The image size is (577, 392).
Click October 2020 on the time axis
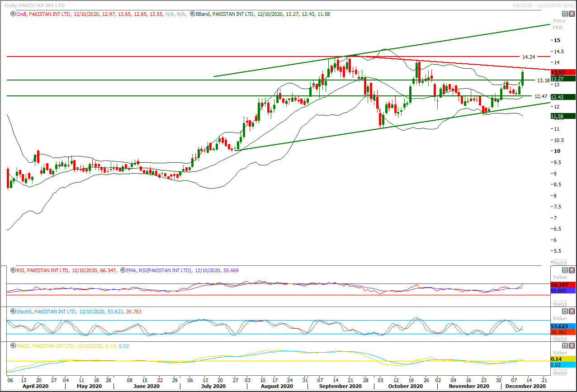coord(406,387)
